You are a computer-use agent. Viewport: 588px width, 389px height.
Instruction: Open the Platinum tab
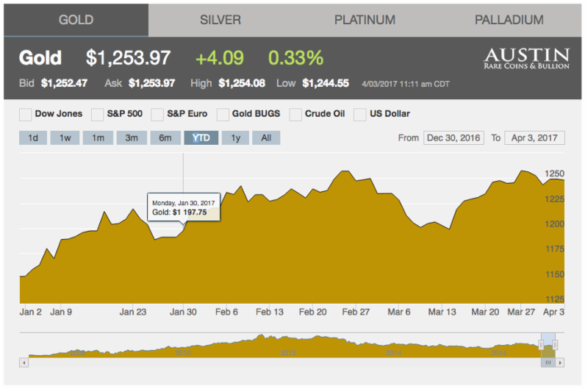pyautogui.click(x=365, y=20)
